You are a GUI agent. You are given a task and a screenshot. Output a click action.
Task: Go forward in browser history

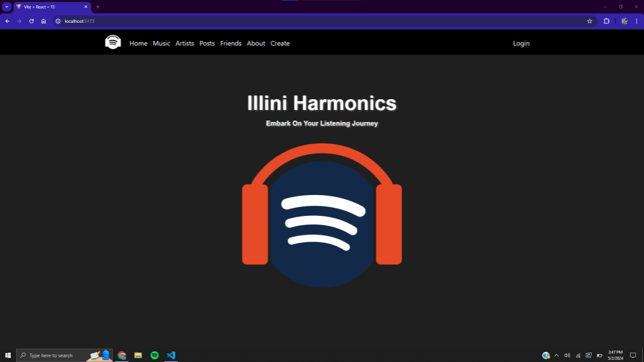coord(19,21)
